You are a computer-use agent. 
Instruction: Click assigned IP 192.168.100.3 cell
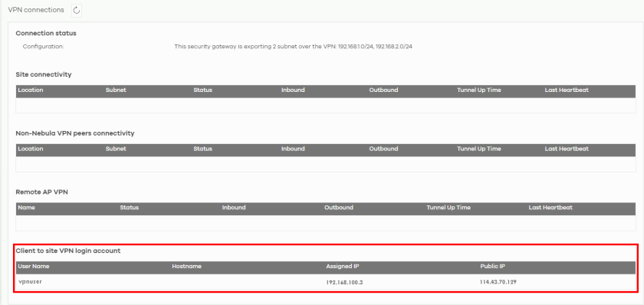pos(344,283)
